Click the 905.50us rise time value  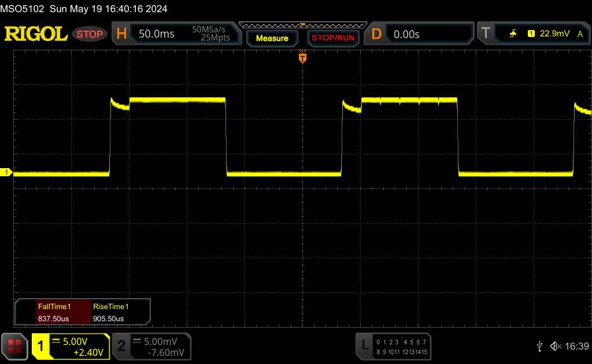coord(108,319)
